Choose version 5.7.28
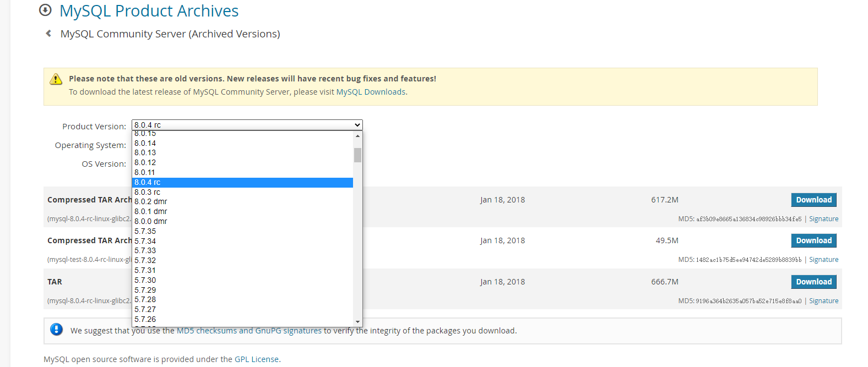This screenshot has height=367, width=868. click(x=242, y=300)
